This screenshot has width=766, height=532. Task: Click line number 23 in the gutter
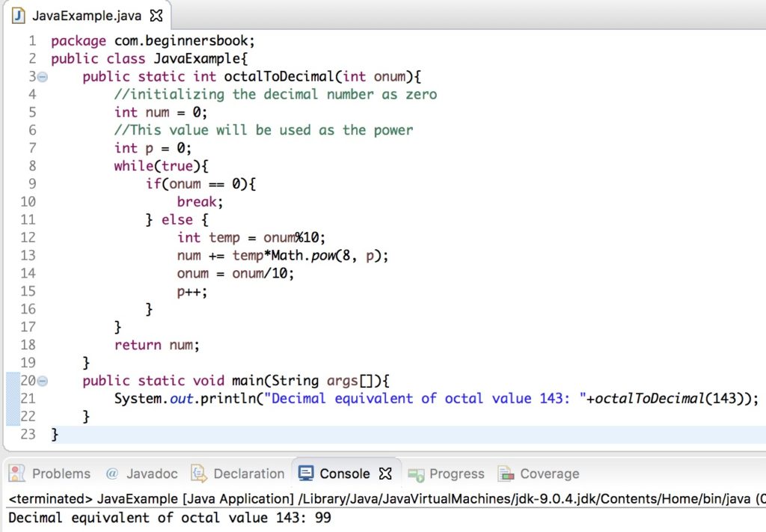(x=28, y=434)
